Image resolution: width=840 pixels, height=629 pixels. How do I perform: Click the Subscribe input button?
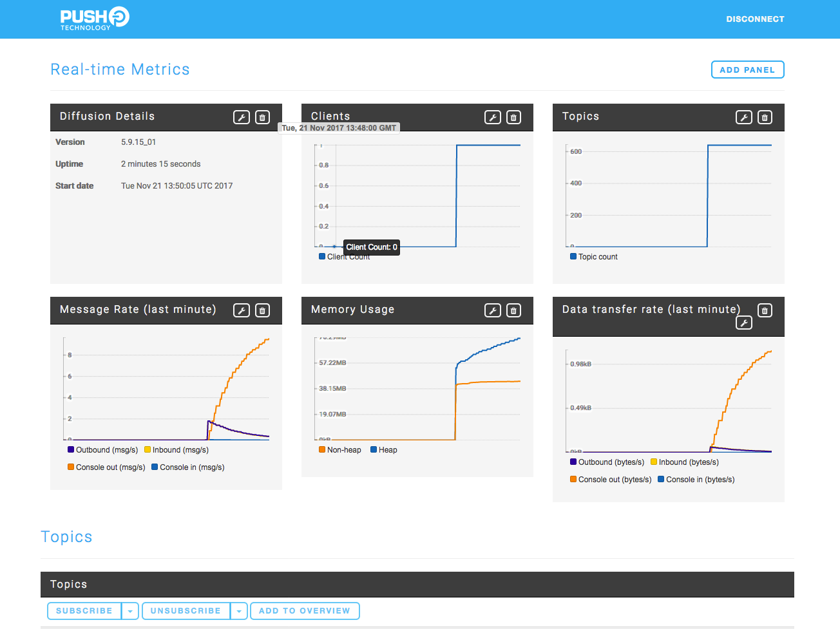84,611
